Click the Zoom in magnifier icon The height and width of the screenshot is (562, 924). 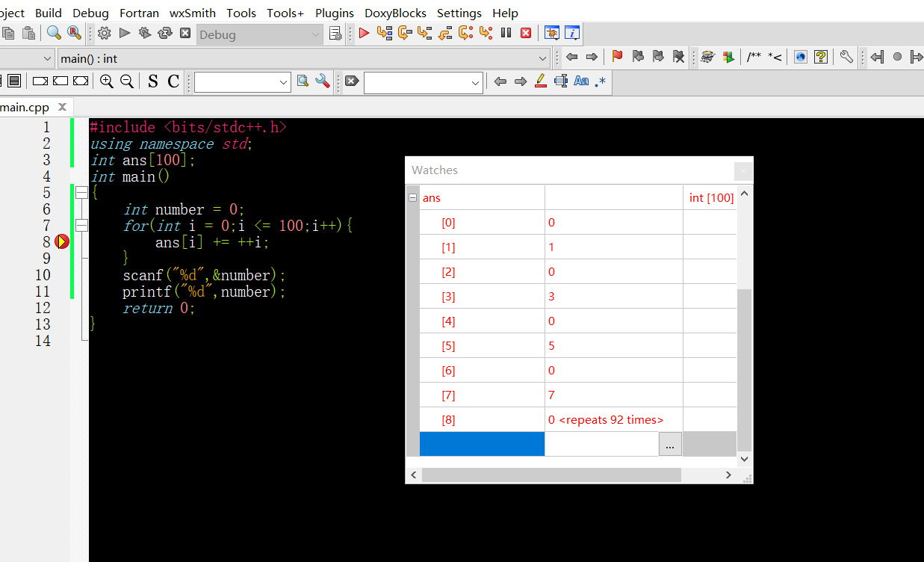click(x=107, y=81)
